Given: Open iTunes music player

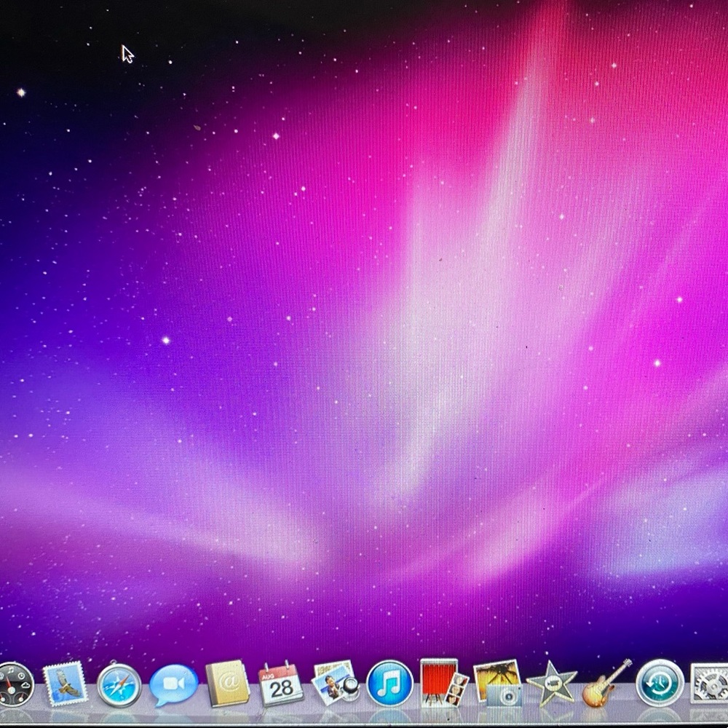Looking at the screenshot, I should click(x=389, y=684).
